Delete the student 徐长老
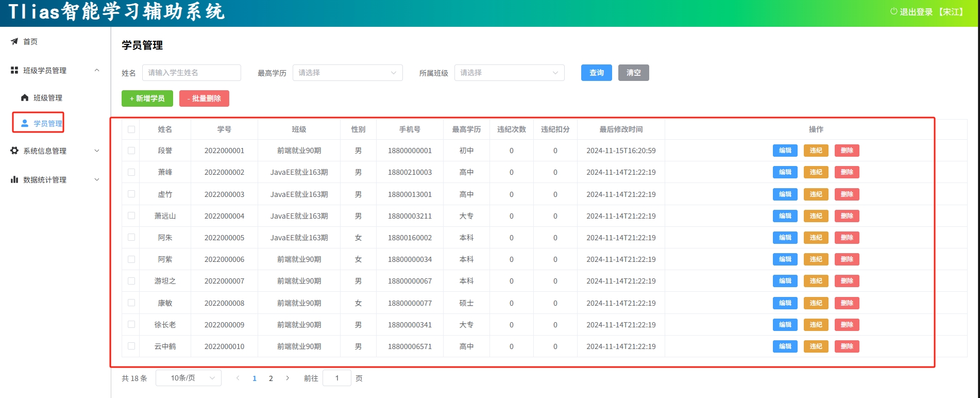Image resolution: width=980 pixels, height=398 pixels. tap(847, 325)
